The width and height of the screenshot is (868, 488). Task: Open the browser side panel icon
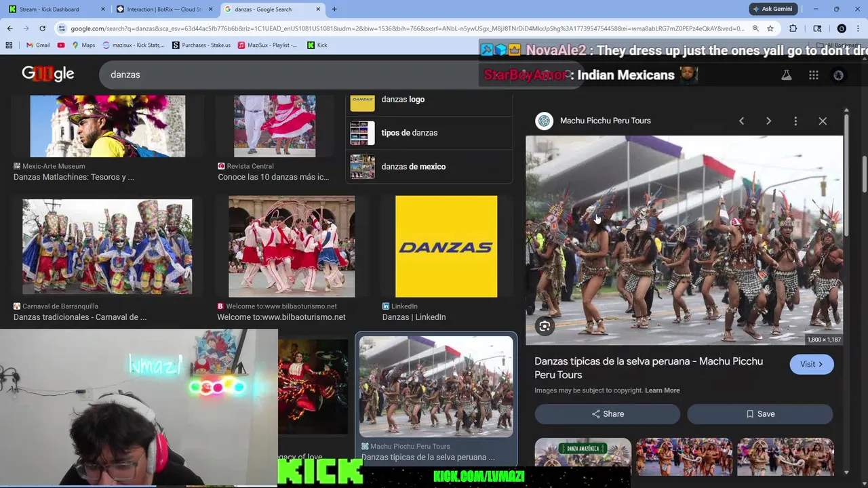pyautogui.click(x=817, y=28)
